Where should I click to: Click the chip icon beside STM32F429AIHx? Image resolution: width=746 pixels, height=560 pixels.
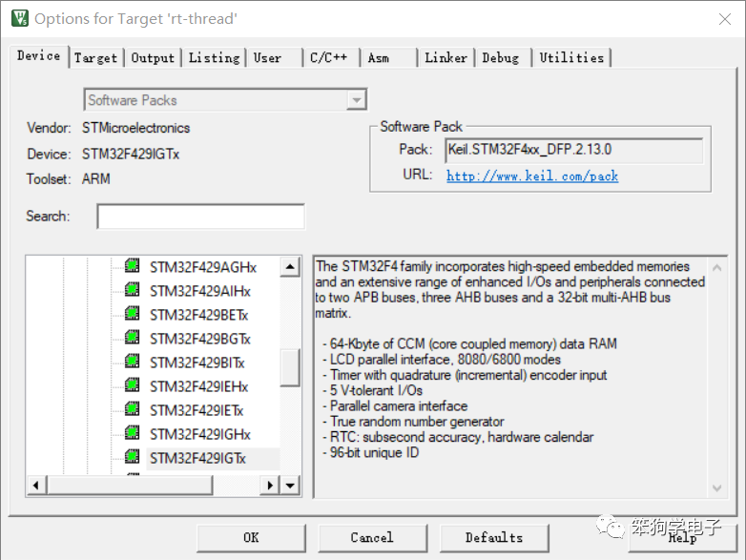133,289
